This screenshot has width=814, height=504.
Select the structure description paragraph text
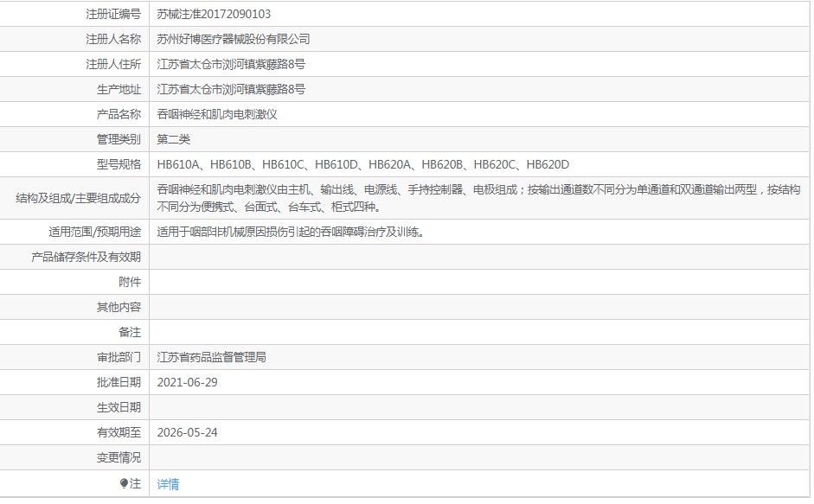point(478,198)
